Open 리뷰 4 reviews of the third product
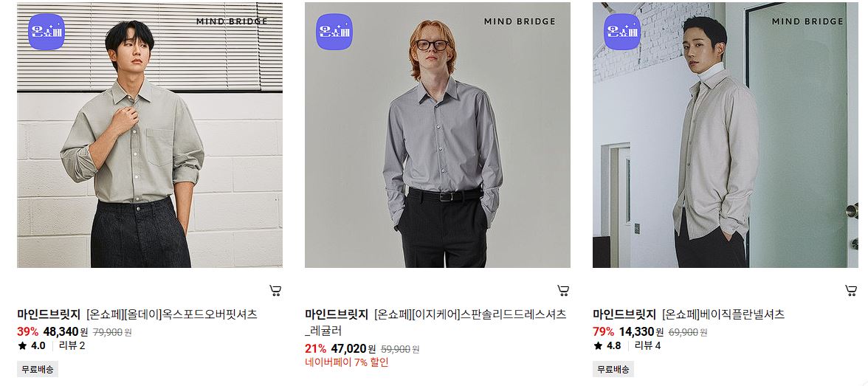Screen dimensions: 868x386 tap(648, 345)
